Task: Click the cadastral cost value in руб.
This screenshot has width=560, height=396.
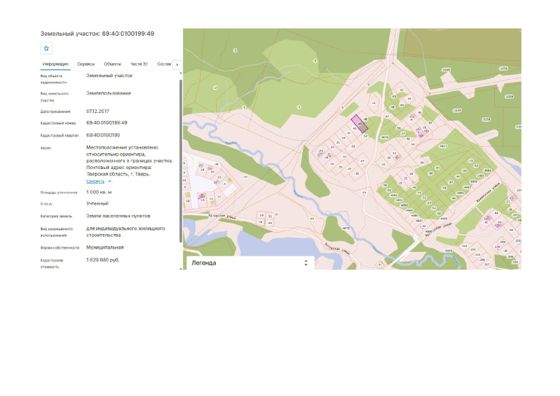Action: tap(103, 260)
